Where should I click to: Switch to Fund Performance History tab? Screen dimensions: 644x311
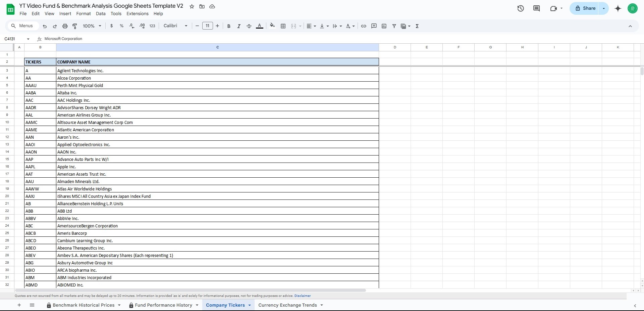[x=163, y=305]
